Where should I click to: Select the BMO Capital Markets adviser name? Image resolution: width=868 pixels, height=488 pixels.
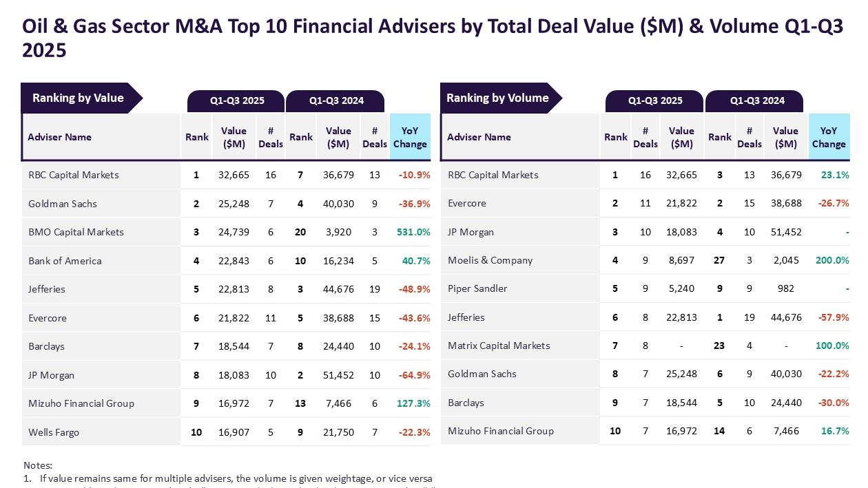click(x=76, y=232)
